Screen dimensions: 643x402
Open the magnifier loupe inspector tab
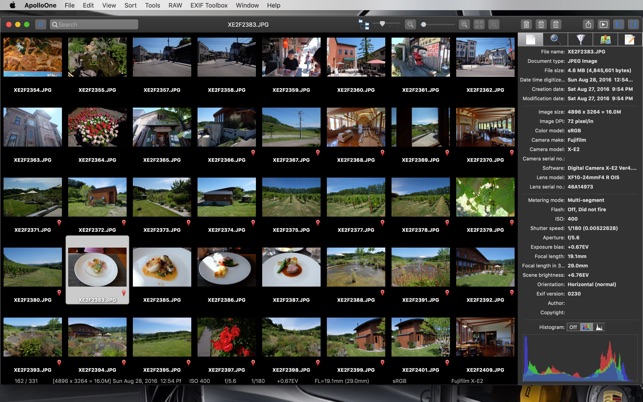point(555,40)
